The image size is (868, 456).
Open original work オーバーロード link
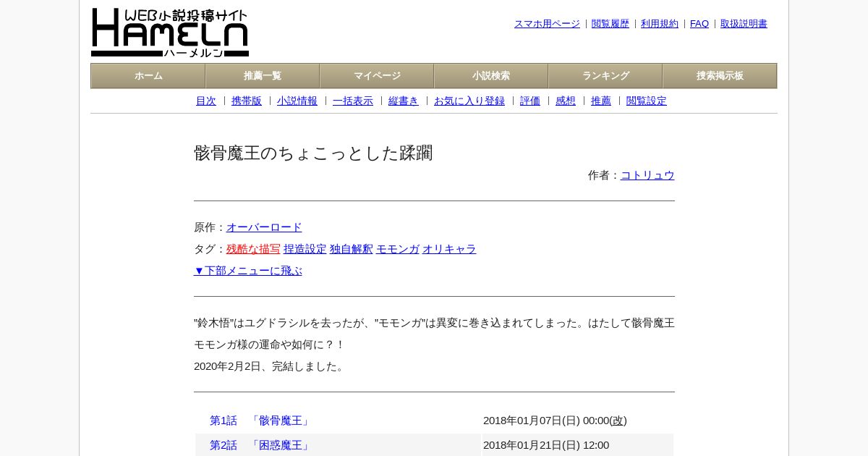click(264, 227)
